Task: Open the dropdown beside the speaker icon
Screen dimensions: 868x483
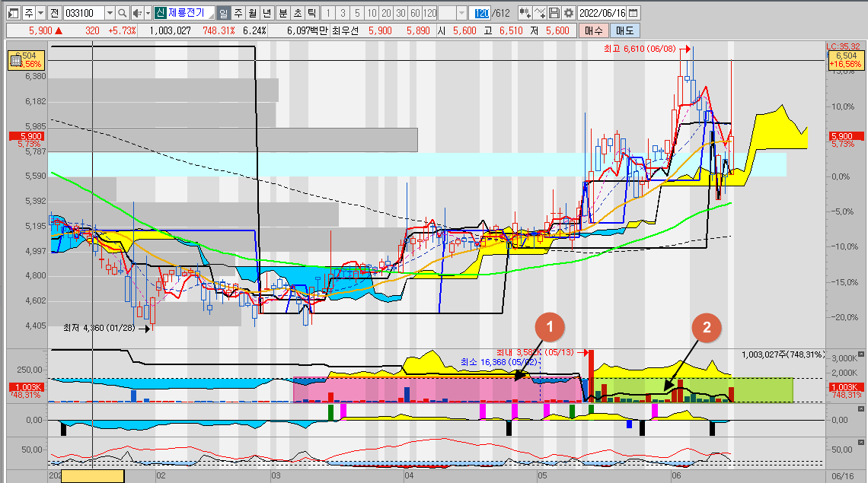Action: click(x=148, y=13)
